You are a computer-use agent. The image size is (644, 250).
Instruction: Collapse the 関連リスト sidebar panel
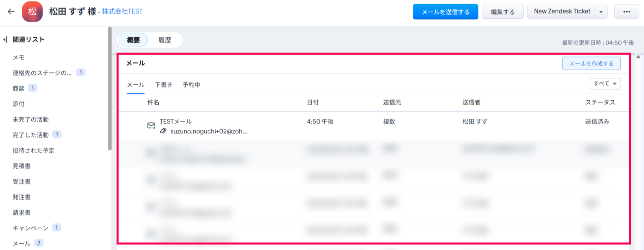click(x=5, y=39)
